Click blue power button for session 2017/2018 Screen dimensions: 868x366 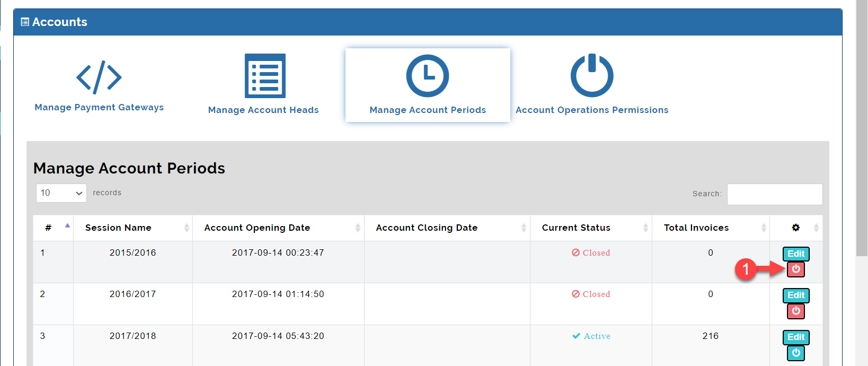point(796,353)
